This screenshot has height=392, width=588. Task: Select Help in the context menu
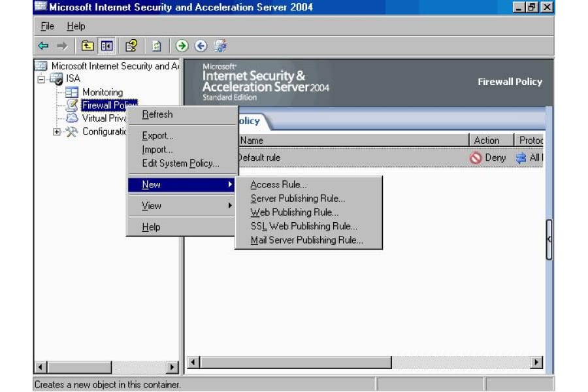click(181, 227)
